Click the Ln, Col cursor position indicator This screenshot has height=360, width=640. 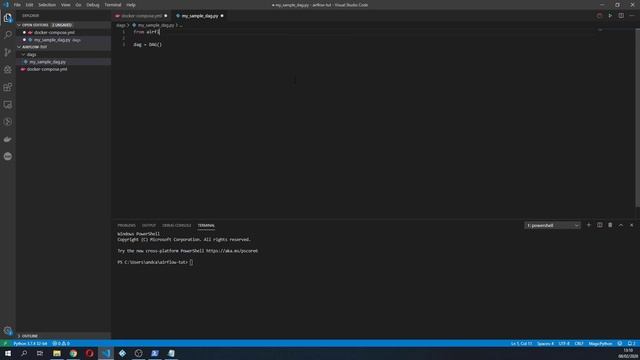(x=521, y=344)
